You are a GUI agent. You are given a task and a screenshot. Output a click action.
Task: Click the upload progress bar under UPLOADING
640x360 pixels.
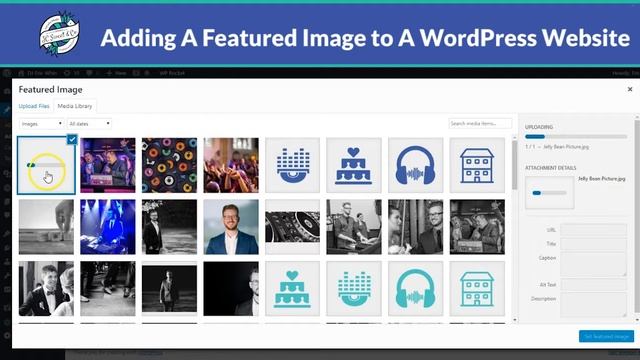pyautogui.click(x=576, y=137)
